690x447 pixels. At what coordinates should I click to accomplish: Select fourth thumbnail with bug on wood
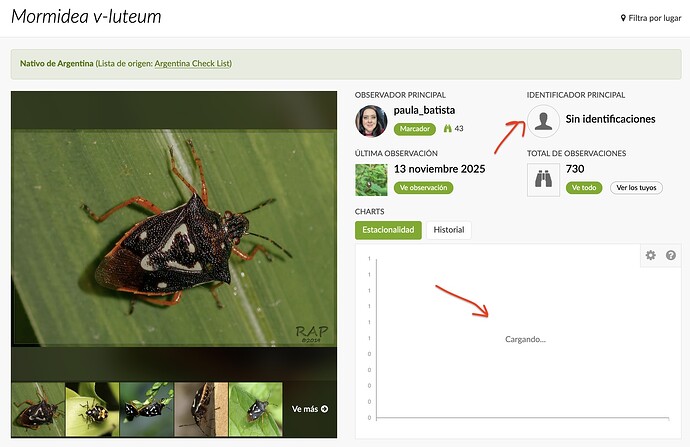tap(201, 410)
